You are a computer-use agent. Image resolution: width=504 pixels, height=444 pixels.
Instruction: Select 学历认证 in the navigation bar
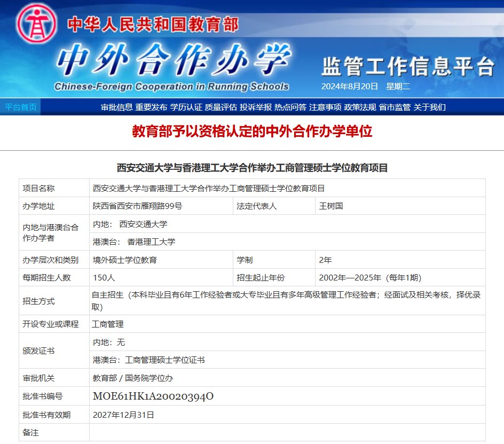186,107
